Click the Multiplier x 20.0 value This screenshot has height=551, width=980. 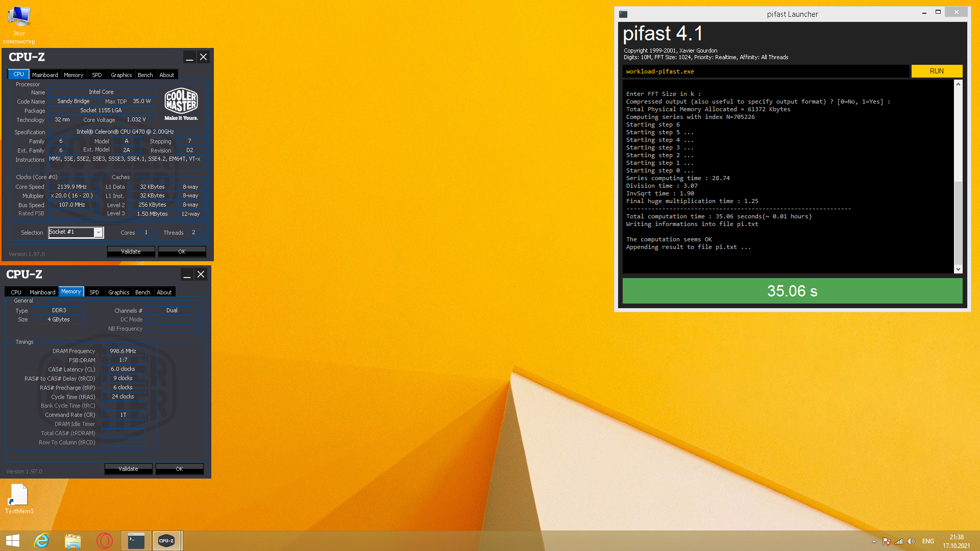coord(72,196)
